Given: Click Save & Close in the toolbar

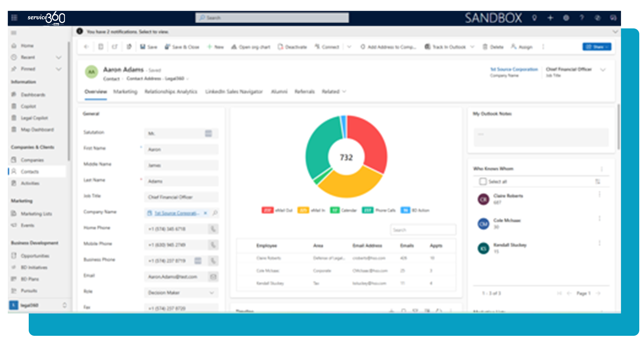Looking at the screenshot, I should [x=182, y=47].
